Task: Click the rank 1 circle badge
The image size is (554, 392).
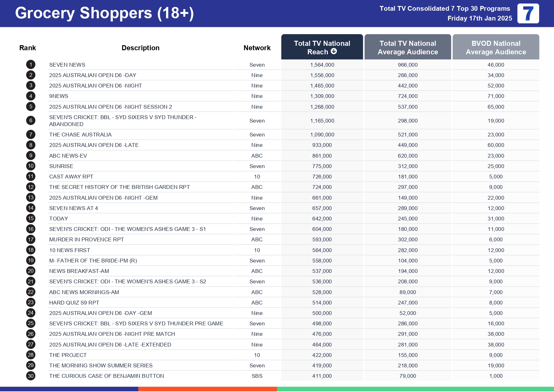Action: click(31, 65)
